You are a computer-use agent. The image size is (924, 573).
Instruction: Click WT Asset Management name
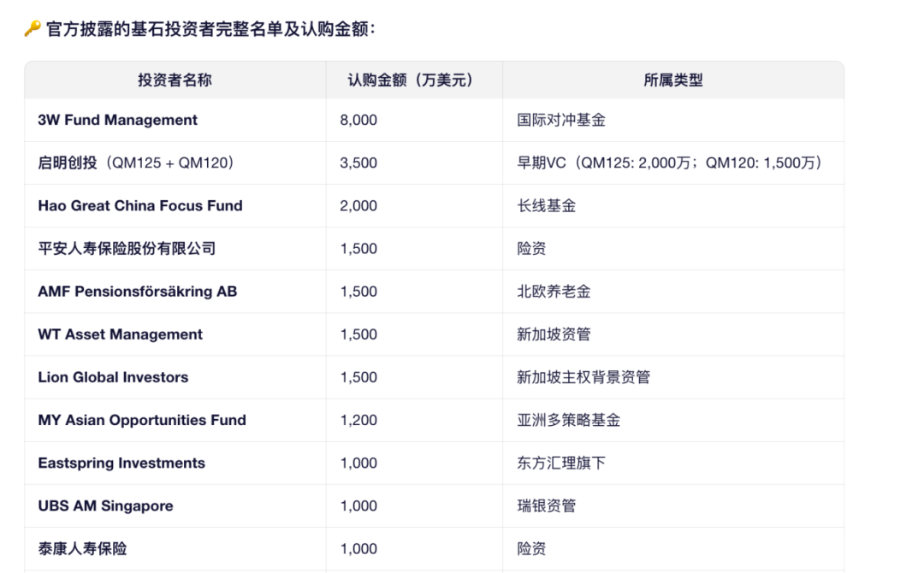tap(121, 334)
